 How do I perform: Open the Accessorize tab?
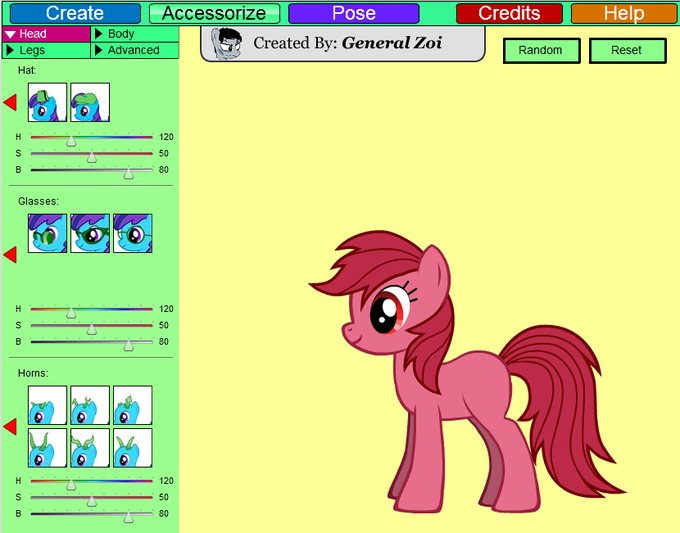click(x=214, y=13)
